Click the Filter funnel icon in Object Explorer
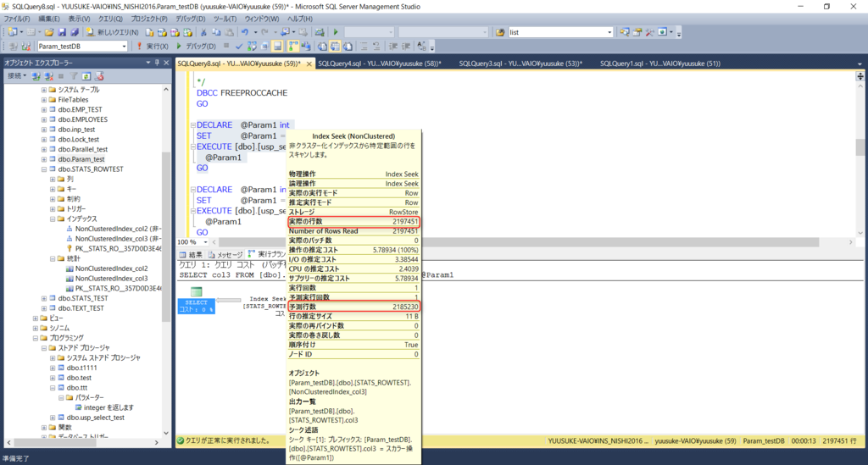868x465 pixels. [74, 75]
